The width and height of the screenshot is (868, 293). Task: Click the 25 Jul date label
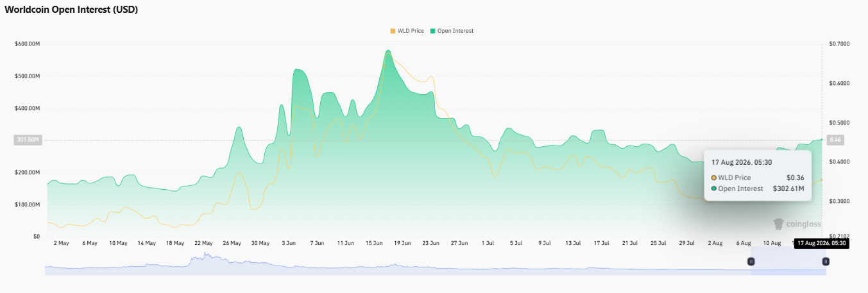(x=658, y=244)
